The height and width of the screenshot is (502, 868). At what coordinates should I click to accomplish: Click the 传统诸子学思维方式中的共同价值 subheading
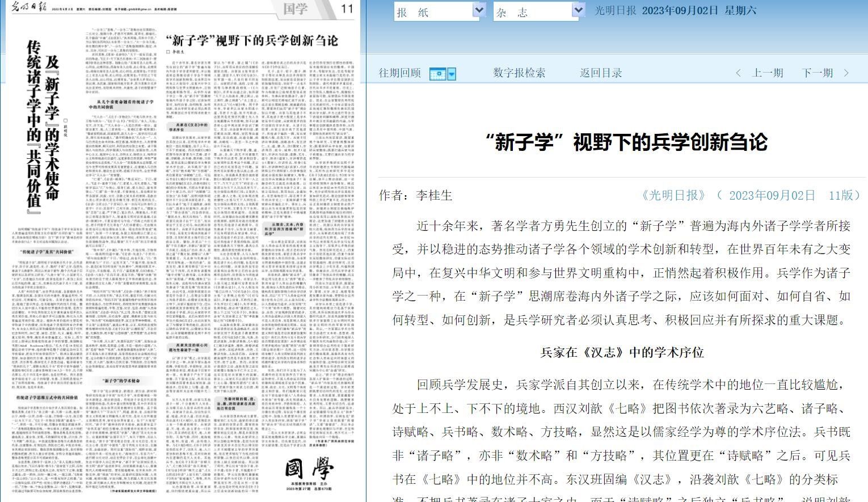pyautogui.click(x=47, y=398)
